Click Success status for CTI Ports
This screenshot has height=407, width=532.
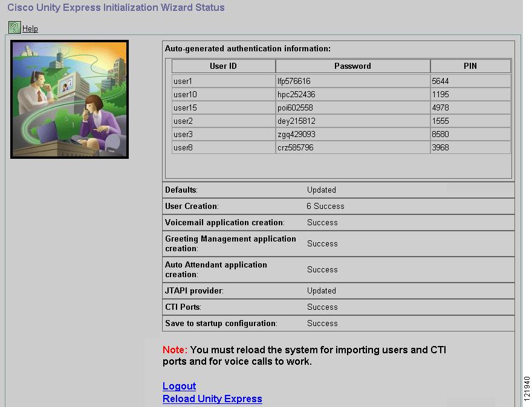click(x=322, y=307)
